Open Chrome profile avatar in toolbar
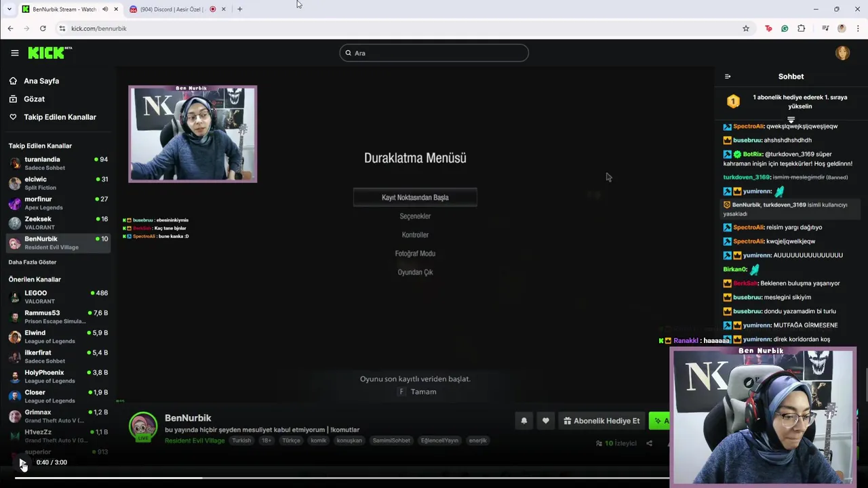The image size is (868, 488). coord(842,28)
